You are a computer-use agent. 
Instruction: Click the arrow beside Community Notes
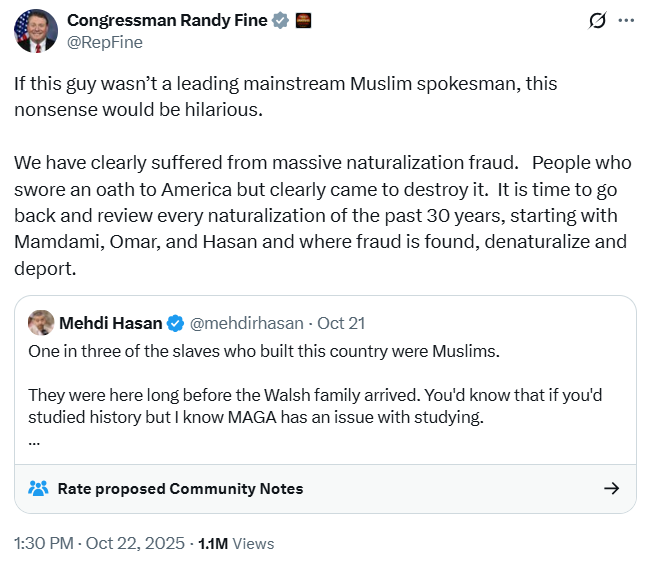pos(612,489)
